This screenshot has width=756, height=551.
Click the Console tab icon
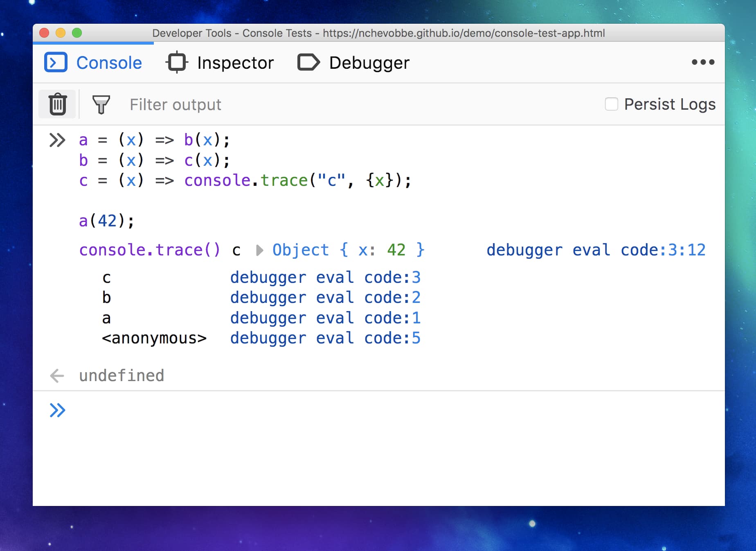click(x=56, y=62)
